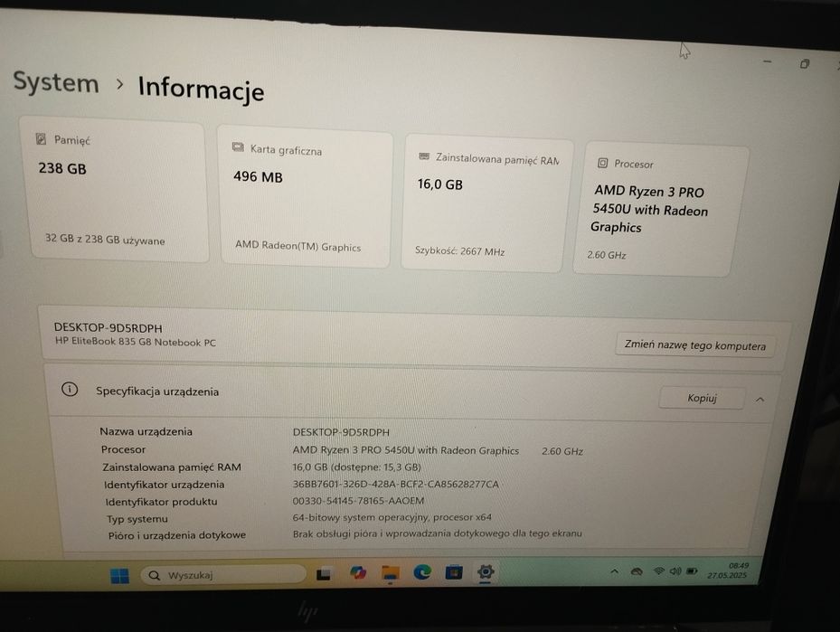Screen dimensions: 840x632
Task: Restore down the Settings window
Action: [804, 64]
